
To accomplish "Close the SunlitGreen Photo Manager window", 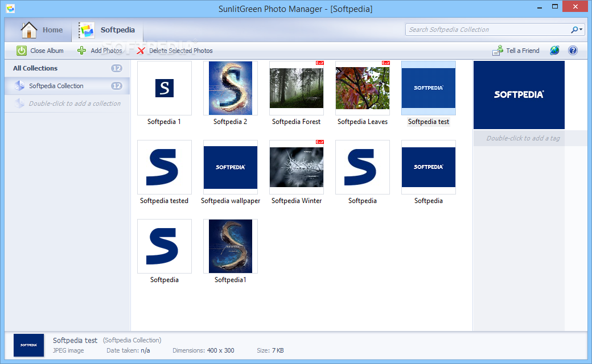I will click(x=575, y=6).
